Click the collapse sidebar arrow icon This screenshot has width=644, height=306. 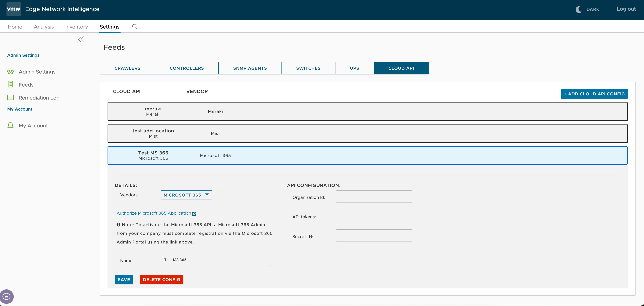click(x=80, y=39)
